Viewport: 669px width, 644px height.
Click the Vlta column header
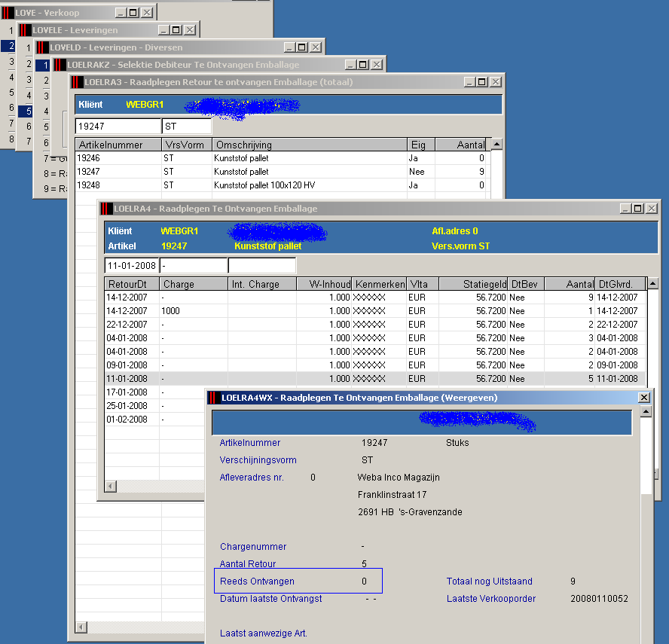point(423,284)
